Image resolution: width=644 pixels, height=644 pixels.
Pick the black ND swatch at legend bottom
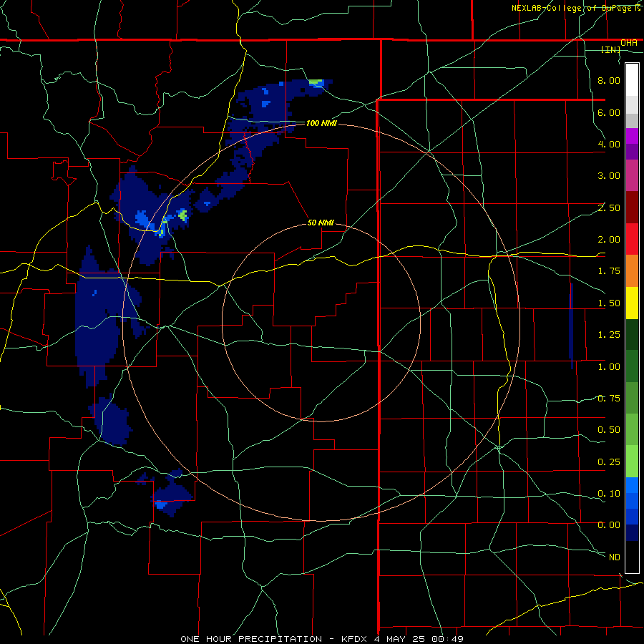(x=632, y=557)
